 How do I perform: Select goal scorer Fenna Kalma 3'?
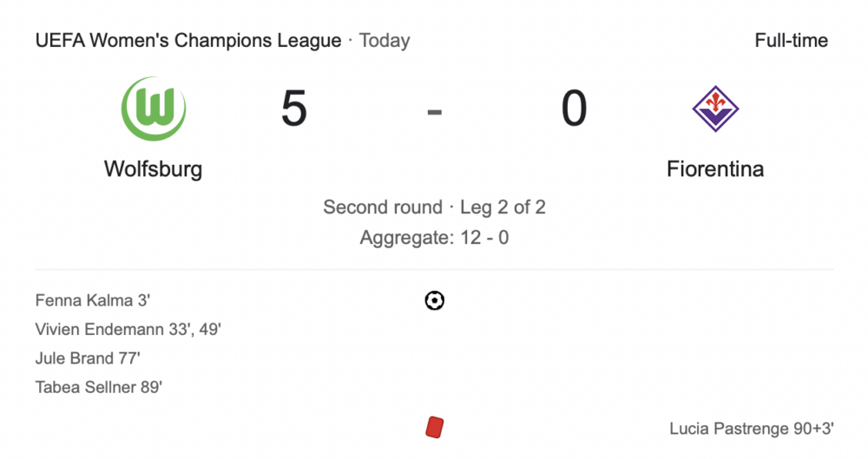95,301
